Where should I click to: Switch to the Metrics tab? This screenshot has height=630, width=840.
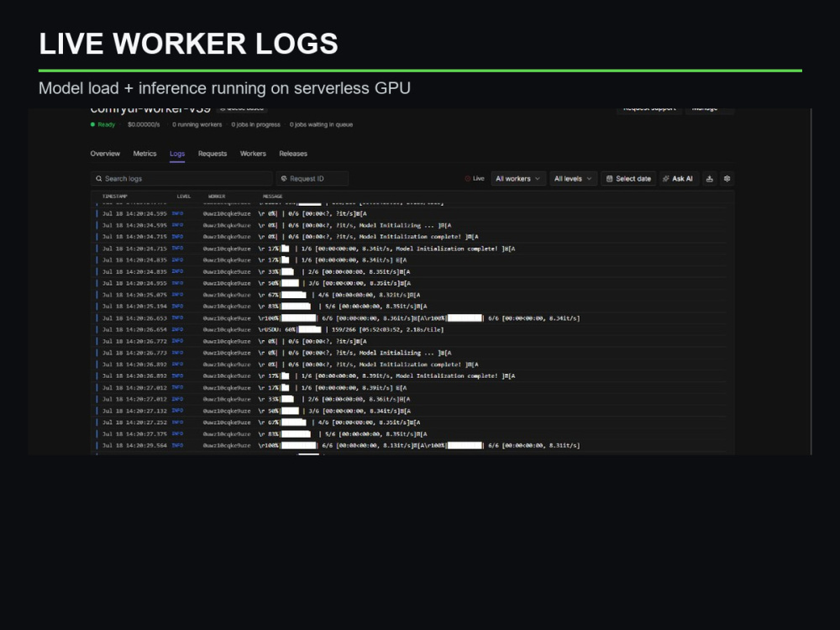tap(144, 154)
